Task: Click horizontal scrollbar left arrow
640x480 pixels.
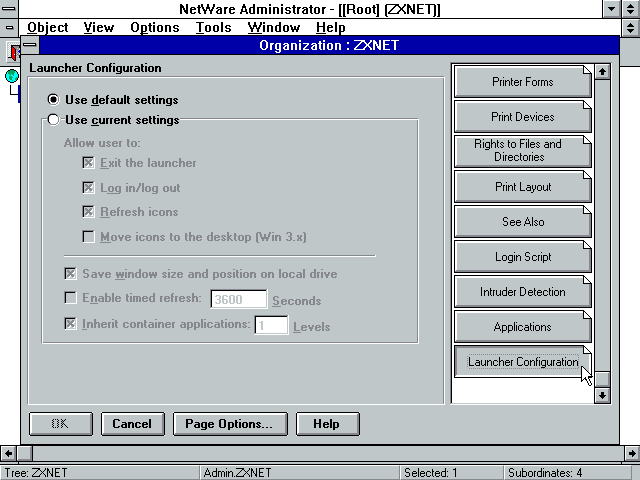Action: tap(8, 453)
